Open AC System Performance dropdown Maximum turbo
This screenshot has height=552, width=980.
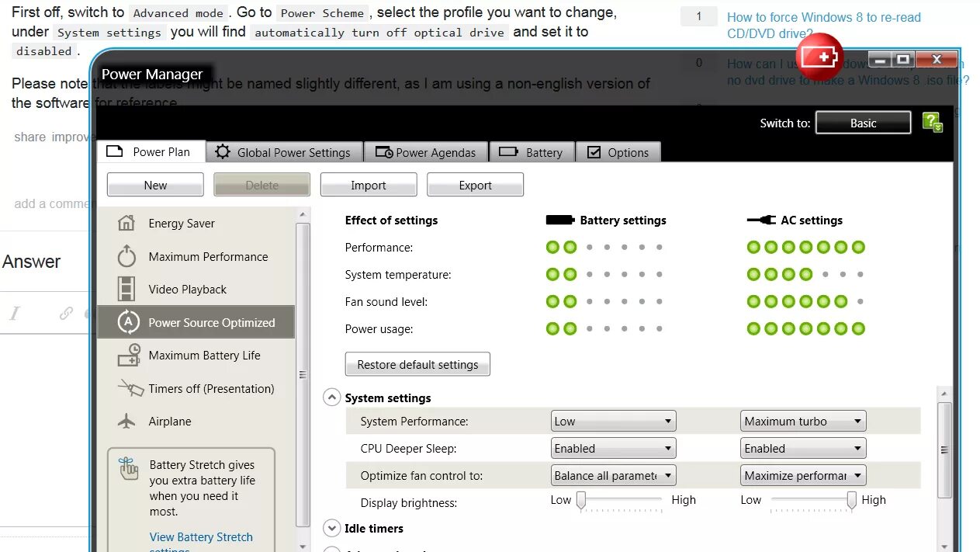tap(803, 422)
